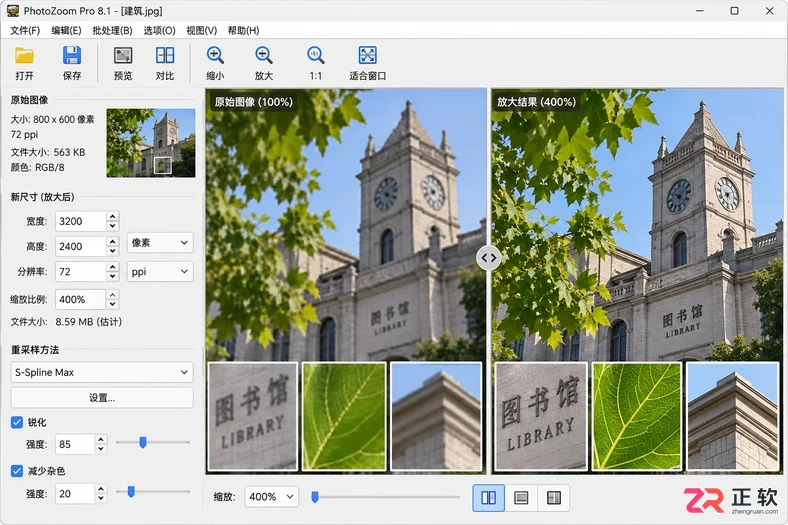Open the 视图(V) menu

pyautogui.click(x=202, y=31)
